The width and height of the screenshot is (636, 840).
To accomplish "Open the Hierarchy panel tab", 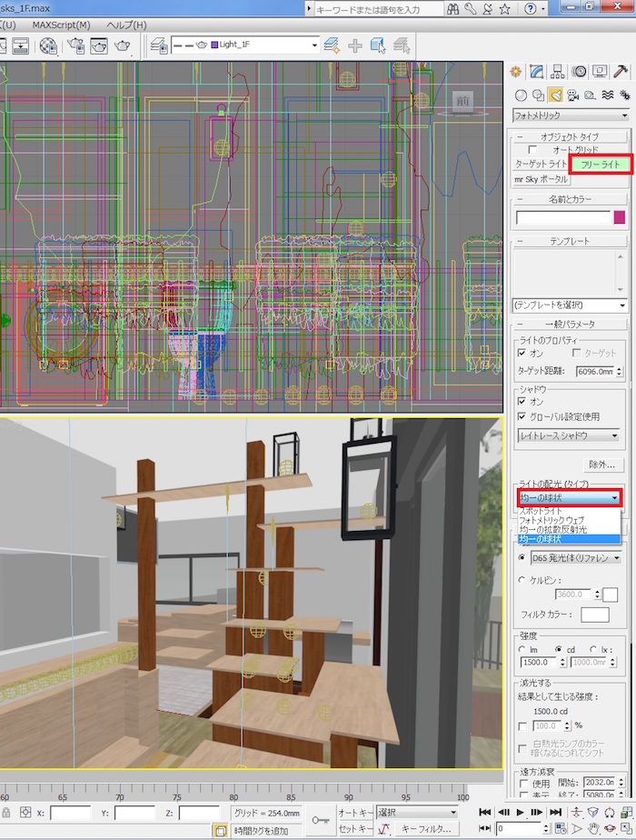I will pyautogui.click(x=557, y=72).
